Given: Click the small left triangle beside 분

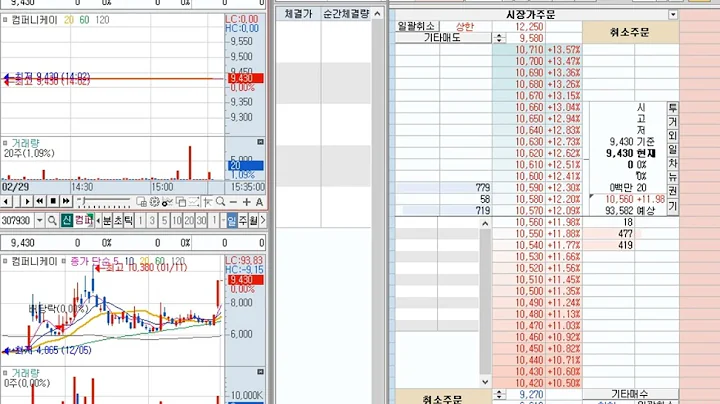Looking at the screenshot, I should point(98,221).
